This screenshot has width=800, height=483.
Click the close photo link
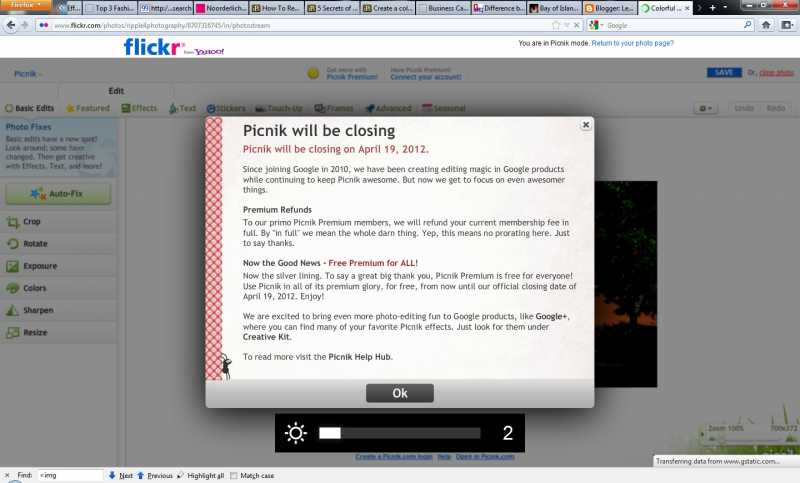pyautogui.click(x=777, y=73)
